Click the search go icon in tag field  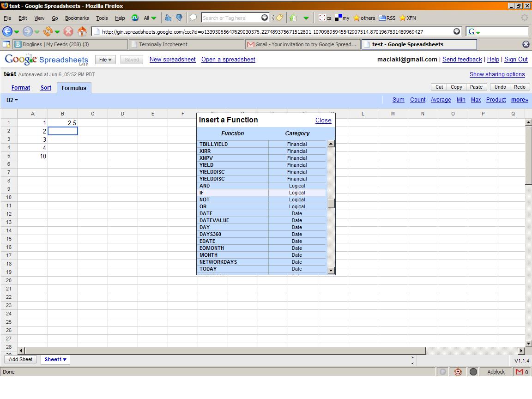[265, 18]
